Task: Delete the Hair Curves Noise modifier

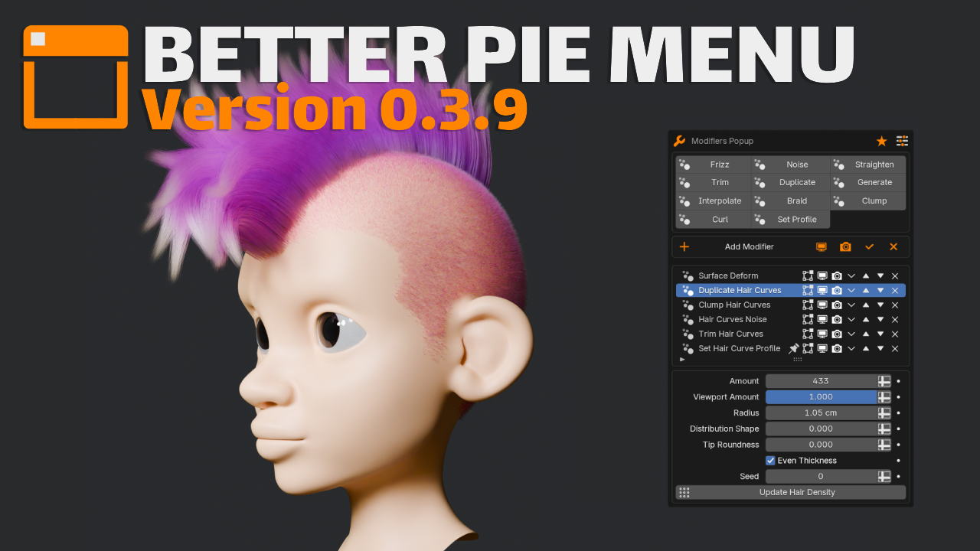Action: click(895, 320)
